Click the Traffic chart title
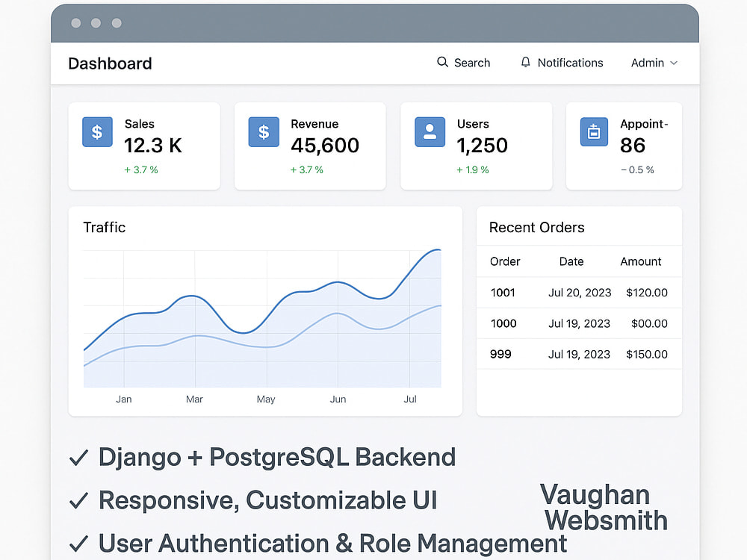This screenshot has height=560, width=747. (105, 227)
